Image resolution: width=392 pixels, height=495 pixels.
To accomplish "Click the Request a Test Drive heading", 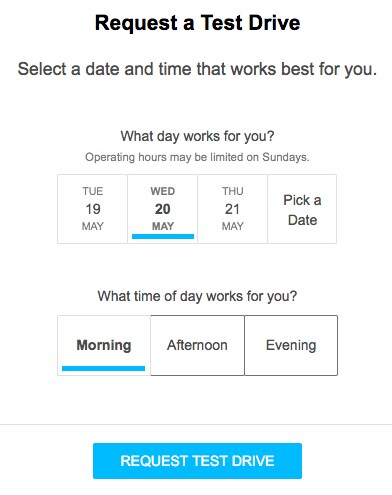I will pos(197,23).
